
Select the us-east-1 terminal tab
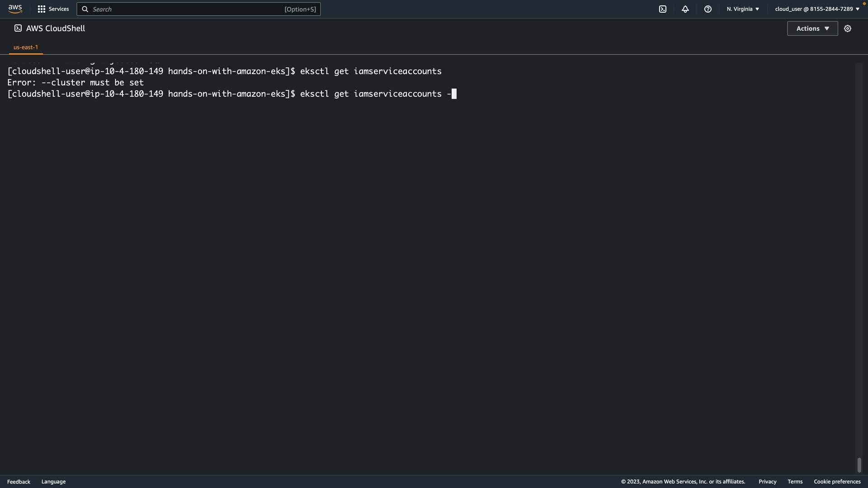(x=26, y=47)
